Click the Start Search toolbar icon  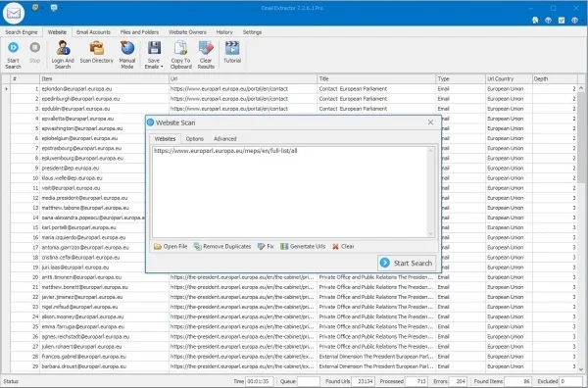(13, 48)
